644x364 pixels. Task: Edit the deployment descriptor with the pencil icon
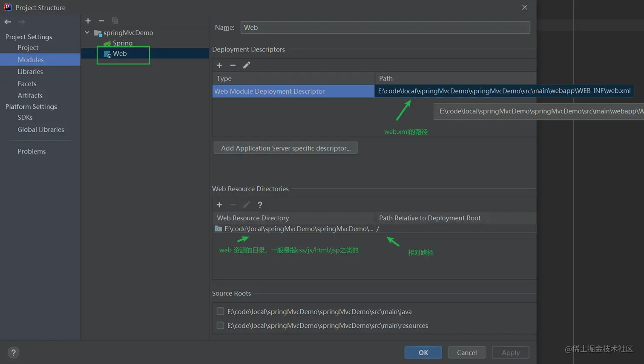(247, 65)
